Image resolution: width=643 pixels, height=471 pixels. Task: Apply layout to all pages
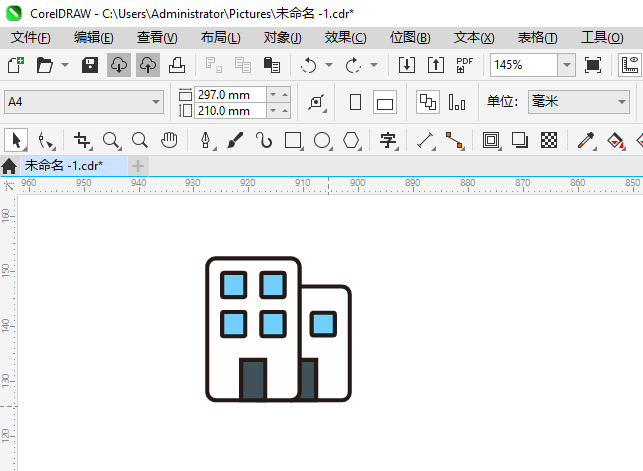(x=428, y=102)
